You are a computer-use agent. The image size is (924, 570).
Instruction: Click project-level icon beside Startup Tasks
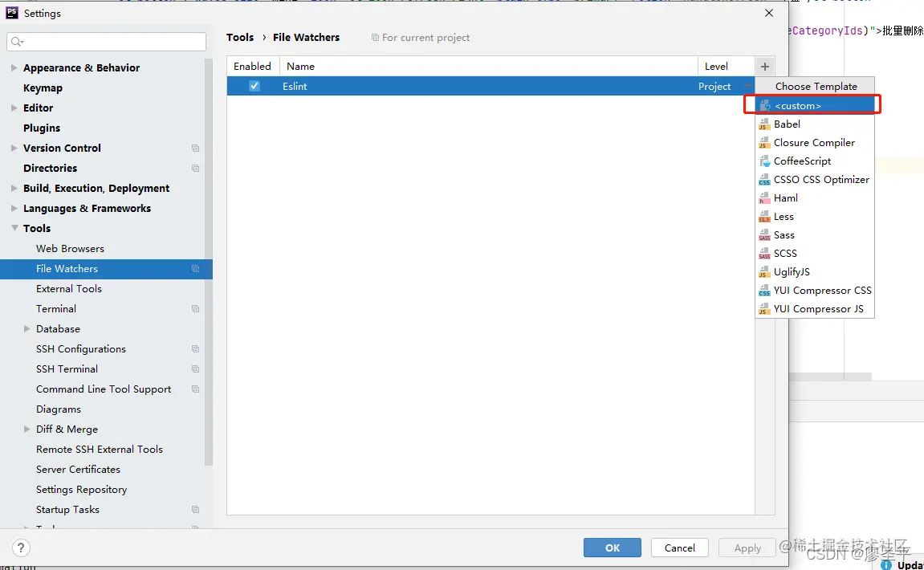(x=196, y=509)
